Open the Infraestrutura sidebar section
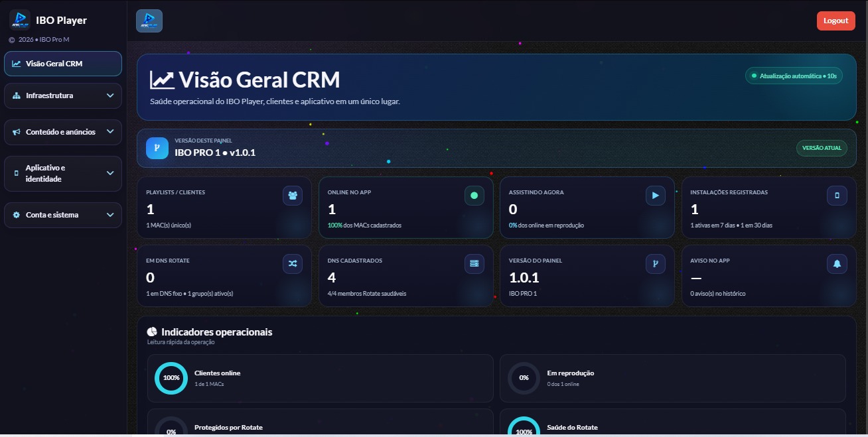The width and height of the screenshot is (868, 437). click(63, 95)
